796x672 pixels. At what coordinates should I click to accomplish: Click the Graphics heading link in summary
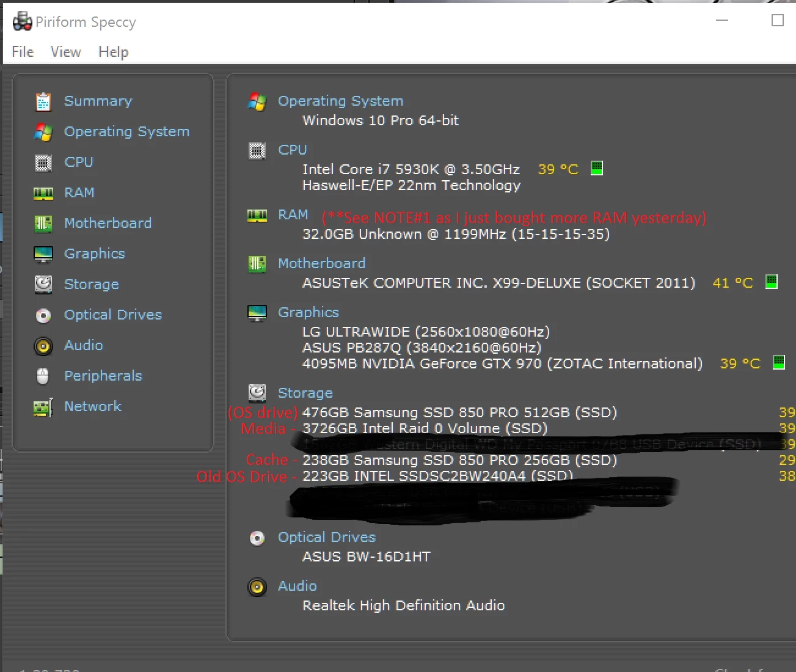(x=309, y=313)
